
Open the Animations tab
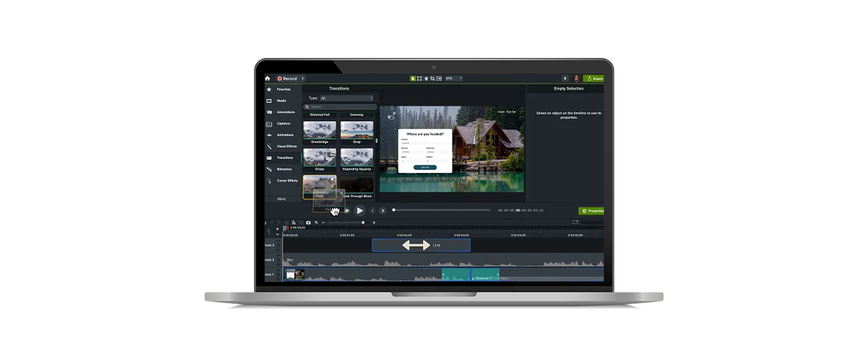coord(283,135)
